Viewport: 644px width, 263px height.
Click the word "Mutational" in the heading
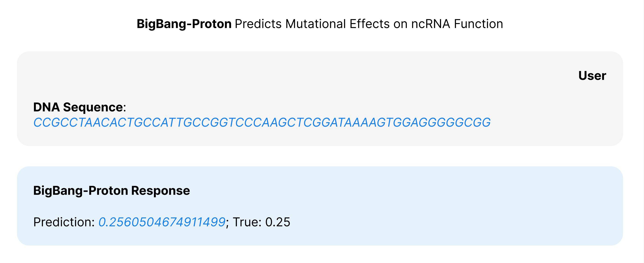pos(316,24)
